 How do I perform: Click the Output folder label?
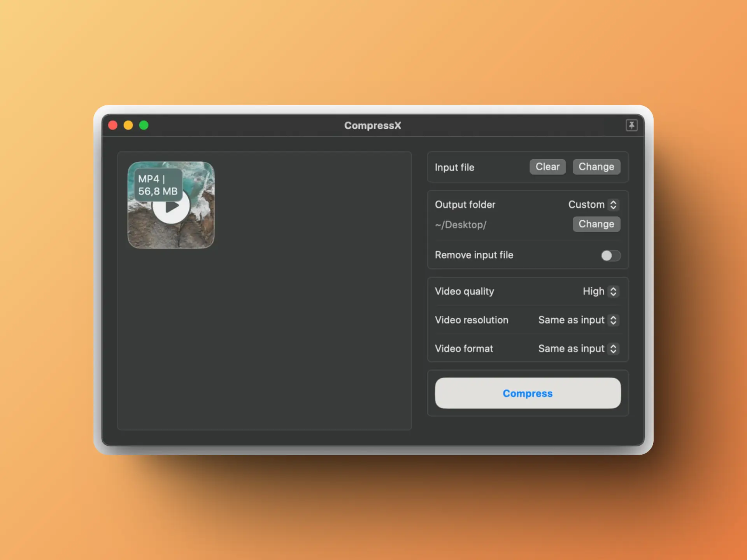pos(465,205)
